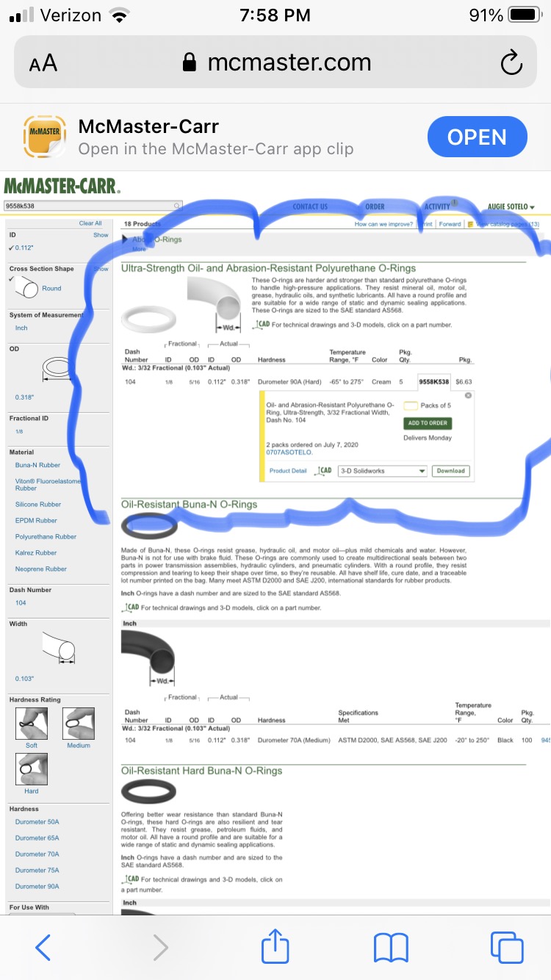
Task: Open the ACTIVITY menu item
Action: click(x=437, y=206)
